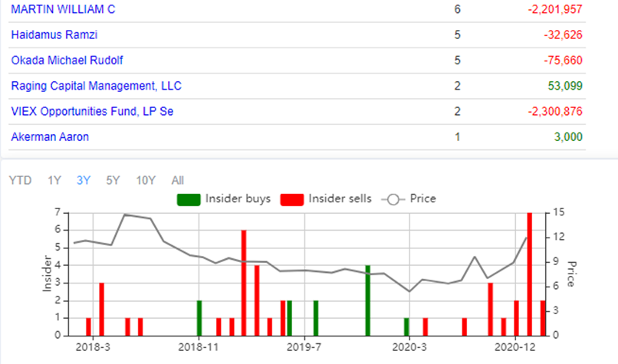618x364 pixels.
Task: Click the Price legend label
Action: pos(423,198)
